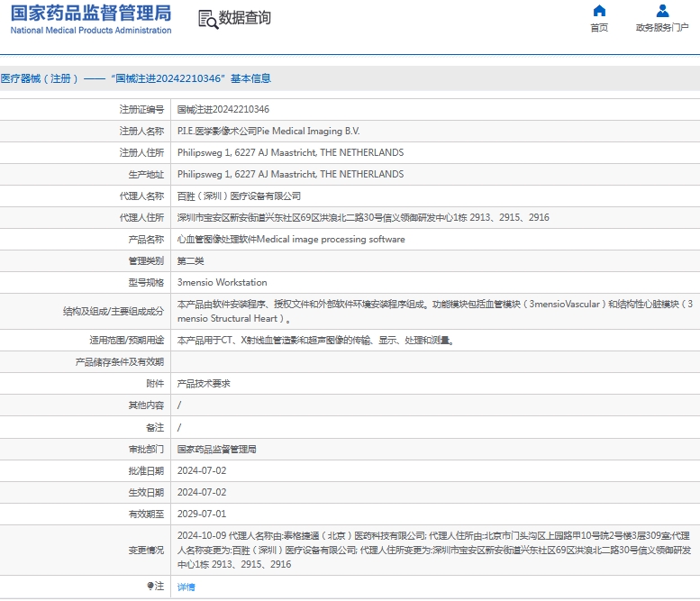Click the 其他内容 row label

[x=146, y=405]
